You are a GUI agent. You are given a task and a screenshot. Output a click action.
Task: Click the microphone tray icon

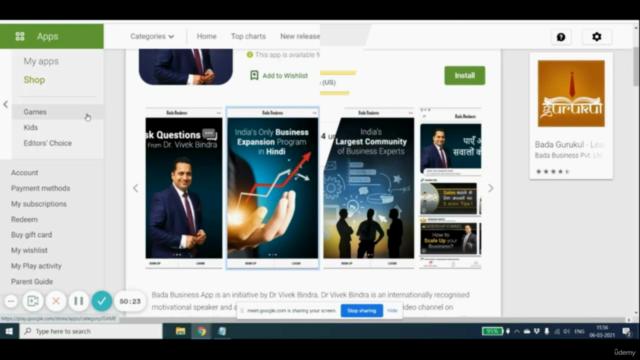tap(547, 331)
